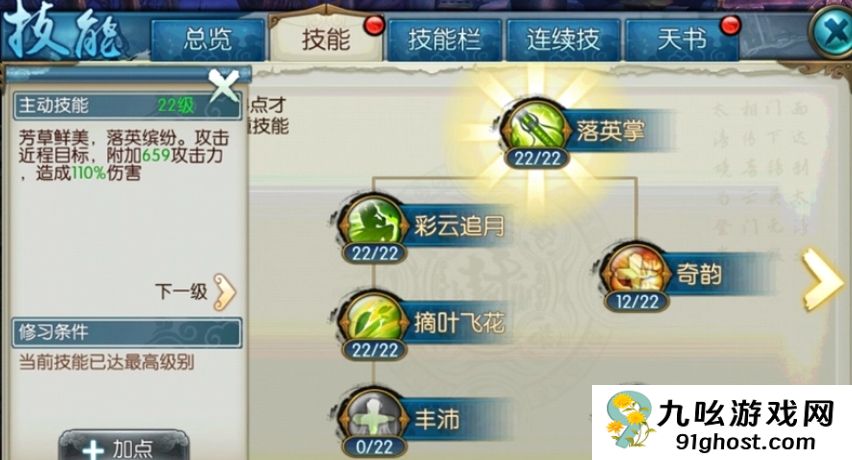
Task: Click the red notification dot on 技能 tab
Action: click(x=374, y=24)
